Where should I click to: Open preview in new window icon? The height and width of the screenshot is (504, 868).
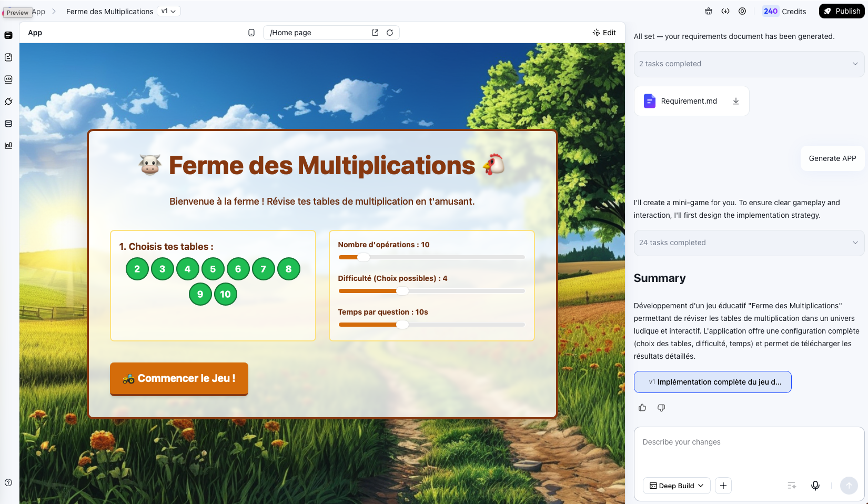point(375,33)
